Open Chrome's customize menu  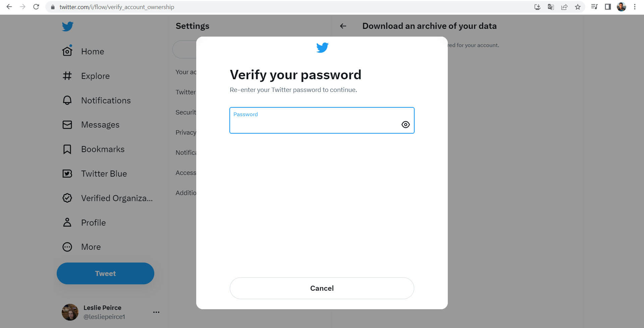pos(635,7)
